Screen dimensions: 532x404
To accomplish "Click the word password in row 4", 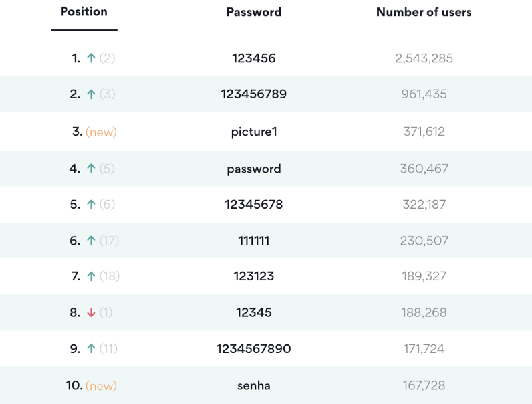I will click(x=254, y=169).
